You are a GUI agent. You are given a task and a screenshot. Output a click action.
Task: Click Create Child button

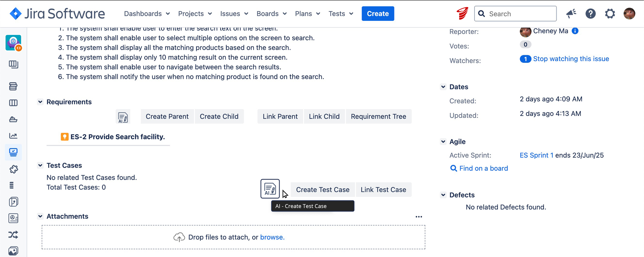pos(219,117)
